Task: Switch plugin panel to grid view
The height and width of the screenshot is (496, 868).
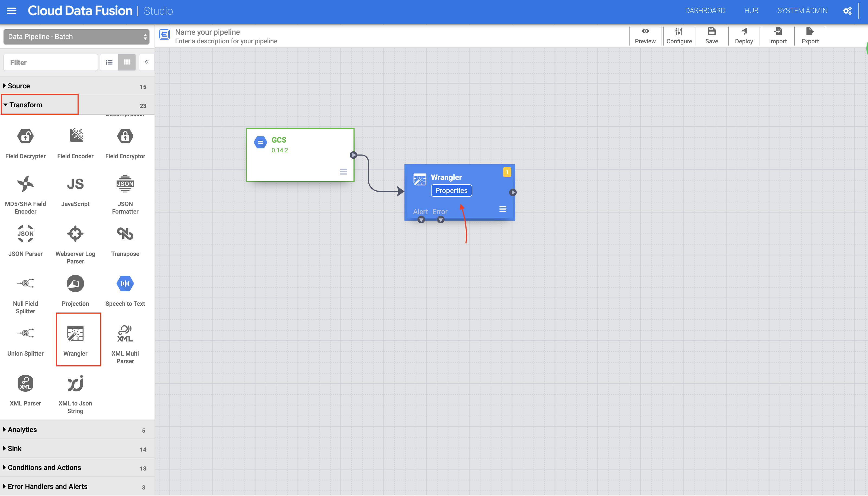Action: click(x=127, y=62)
